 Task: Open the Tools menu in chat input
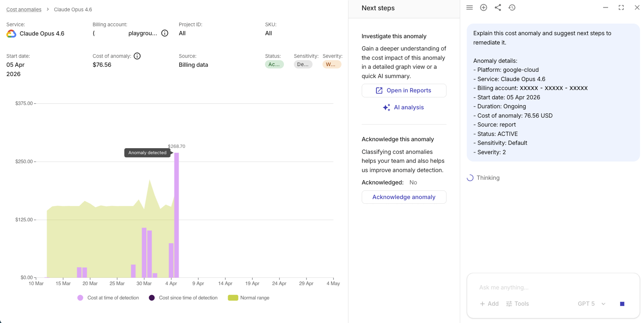coord(517,304)
